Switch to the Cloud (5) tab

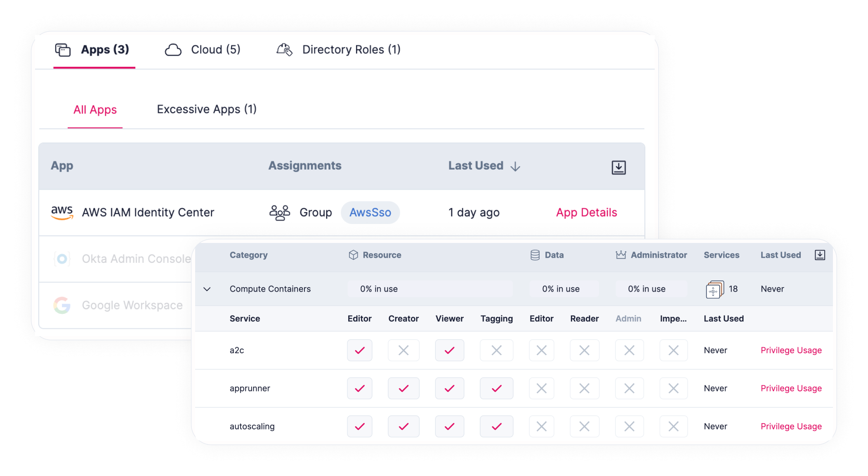click(203, 50)
